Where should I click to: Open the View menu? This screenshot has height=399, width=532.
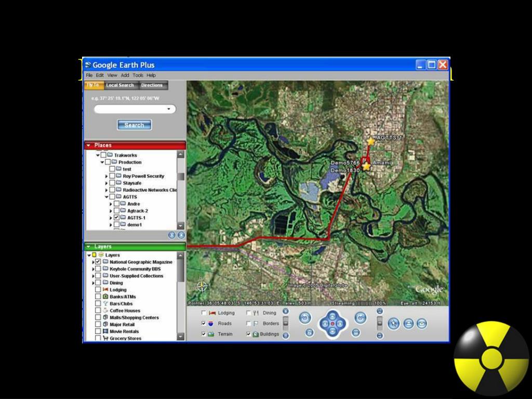click(112, 75)
